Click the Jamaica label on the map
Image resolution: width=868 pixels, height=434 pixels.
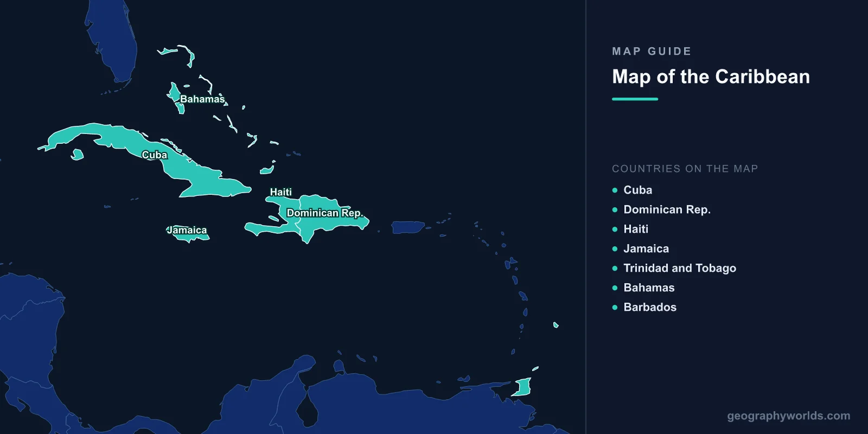[187, 230]
